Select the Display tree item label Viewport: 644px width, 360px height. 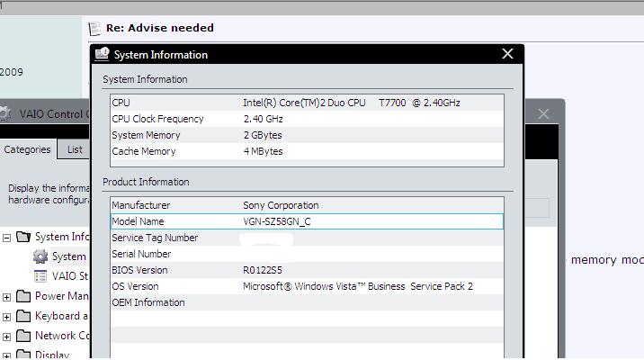click(52, 355)
